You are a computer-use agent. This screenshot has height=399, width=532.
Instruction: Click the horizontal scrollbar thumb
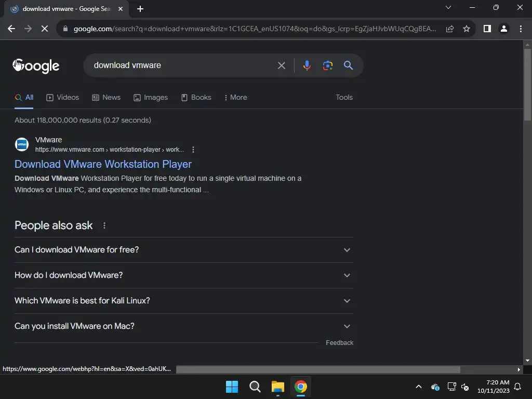click(x=318, y=369)
